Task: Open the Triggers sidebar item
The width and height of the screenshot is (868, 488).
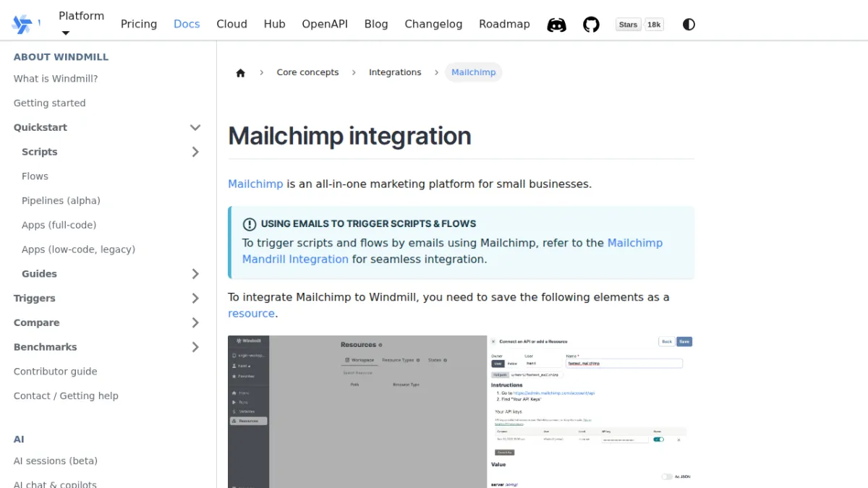Action: pyautogui.click(x=35, y=299)
